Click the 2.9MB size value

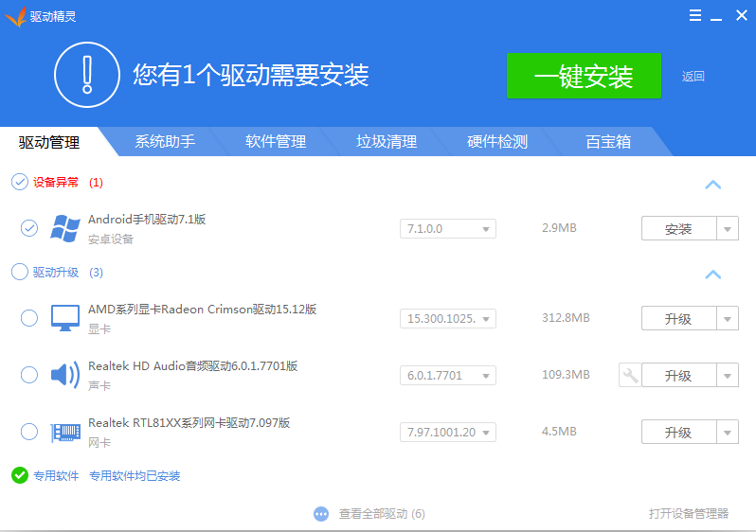pyautogui.click(x=559, y=228)
